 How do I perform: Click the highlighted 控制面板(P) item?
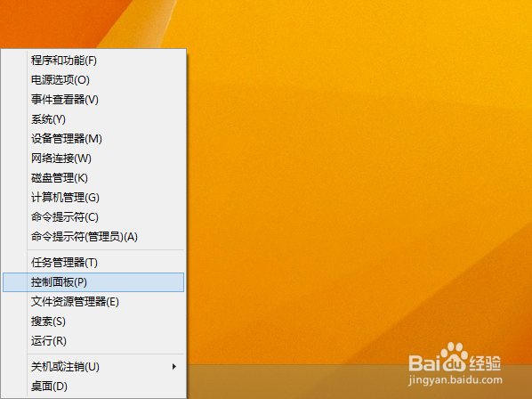pos(93,282)
